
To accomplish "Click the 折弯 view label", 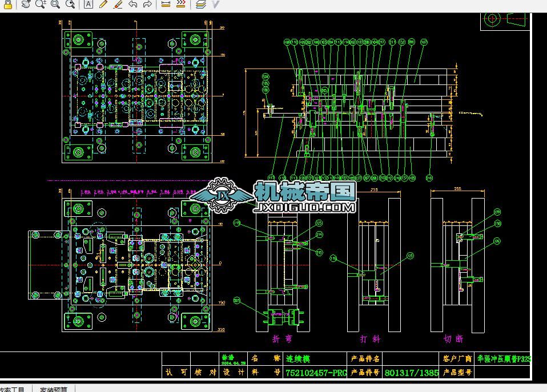I will pos(282,339).
